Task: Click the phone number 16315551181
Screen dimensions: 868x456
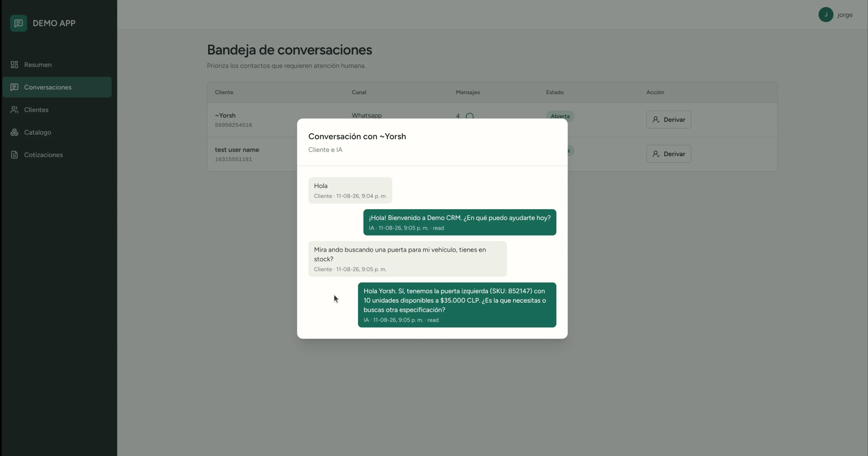Action: [234, 159]
